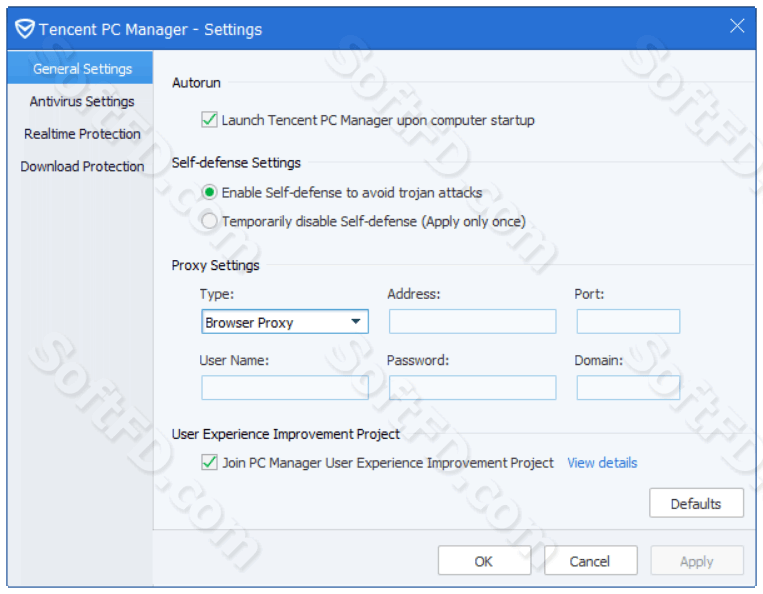Select Temporarily disable Self-defense option
This screenshot has height=594, width=763.
coord(209,221)
